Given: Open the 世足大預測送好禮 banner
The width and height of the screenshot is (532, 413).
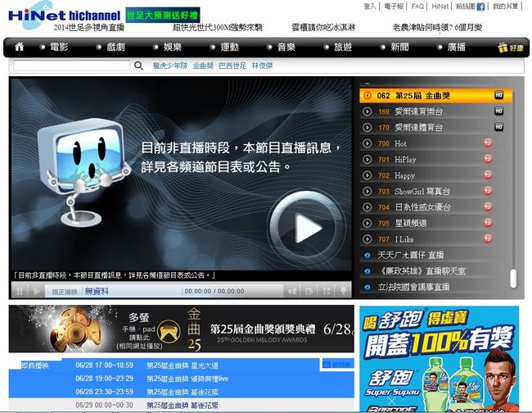Looking at the screenshot, I should (163, 16).
